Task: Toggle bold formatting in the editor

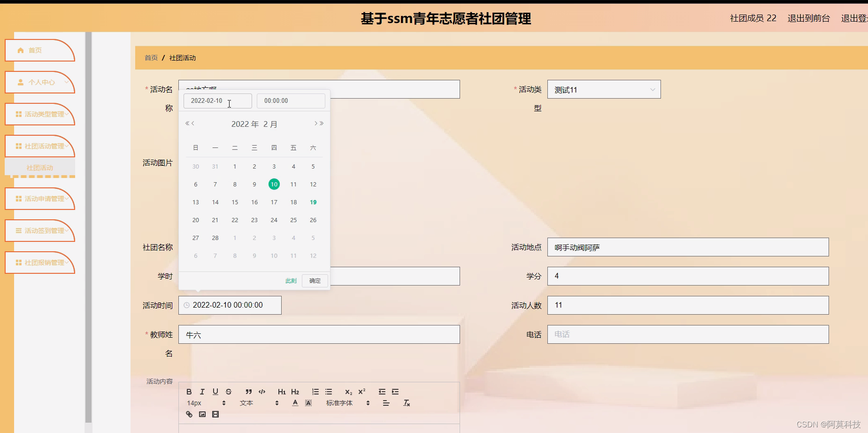Action: 189,392
